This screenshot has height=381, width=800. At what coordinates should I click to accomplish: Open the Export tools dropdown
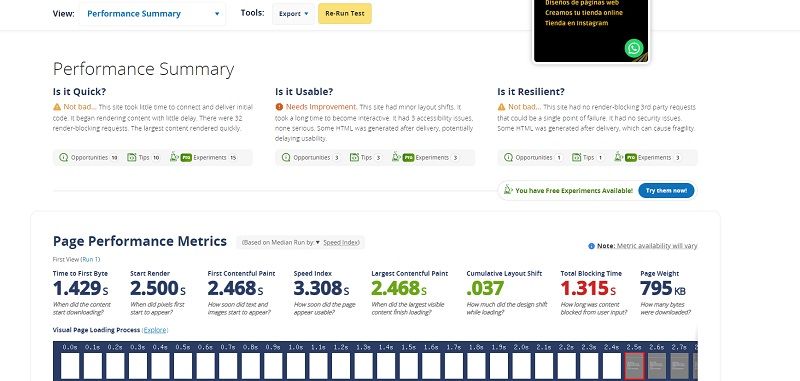(x=293, y=14)
